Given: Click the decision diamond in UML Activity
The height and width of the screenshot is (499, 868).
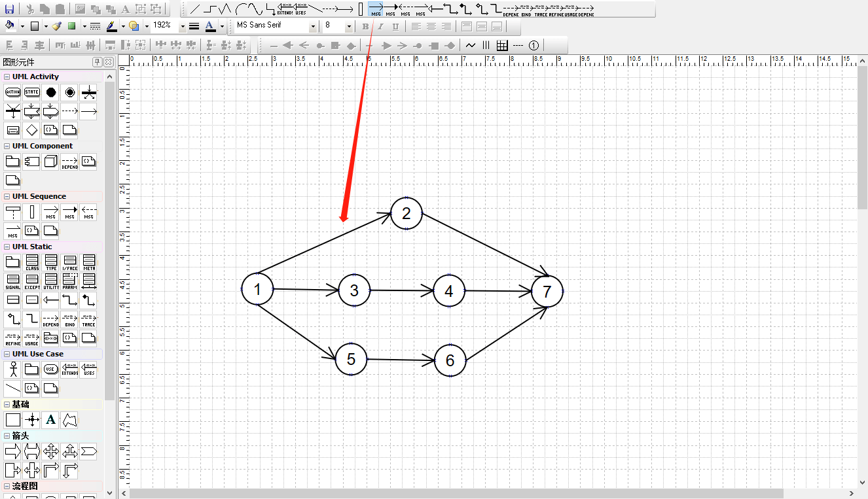Looking at the screenshot, I should coord(31,129).
